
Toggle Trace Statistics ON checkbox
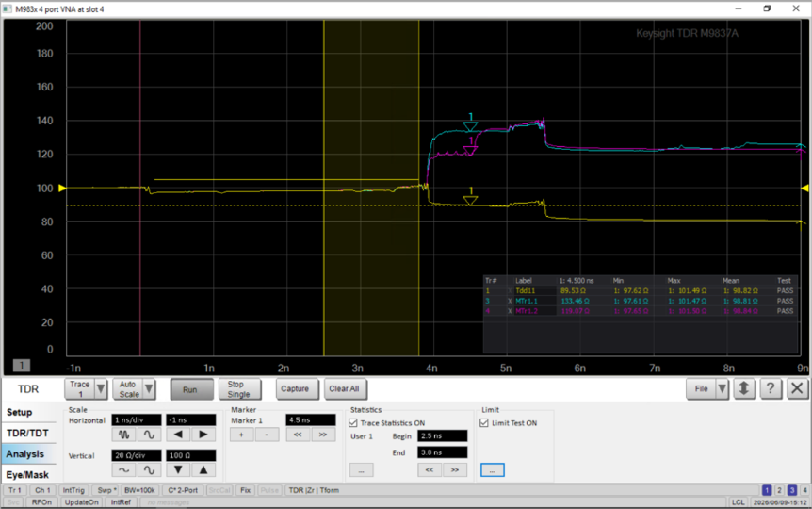(353, 423)
